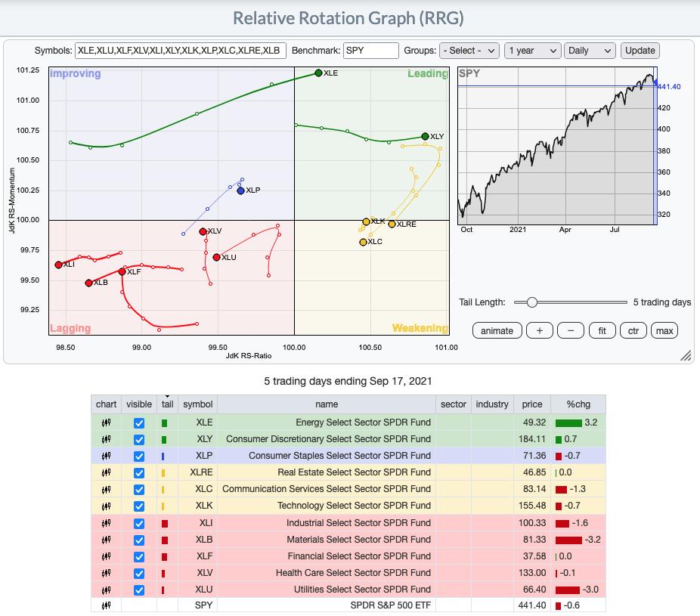Image resolution: width=700 pixels, height=616 pixels.
Task: Start the animate button
Action: click(497, 331)
